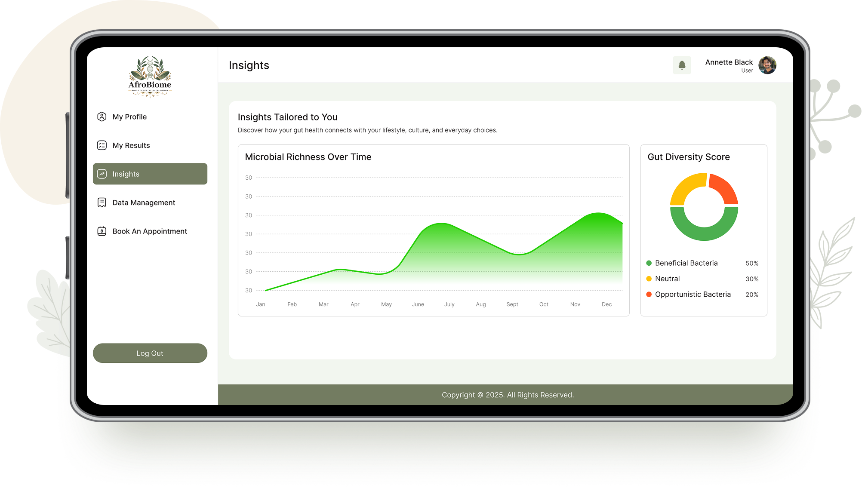The width and height of the screenshot is (868, 491).
Task: Click the Dec label on the chart axis
Action: (x=606, y=304)
